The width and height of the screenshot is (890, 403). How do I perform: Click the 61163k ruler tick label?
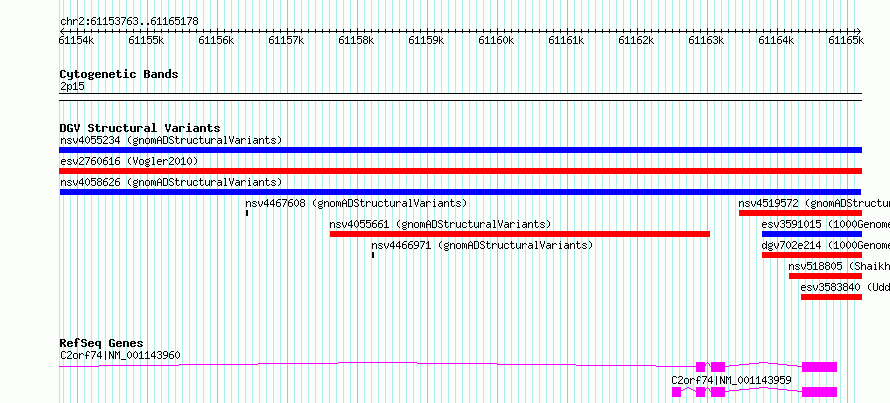point(706,40)
